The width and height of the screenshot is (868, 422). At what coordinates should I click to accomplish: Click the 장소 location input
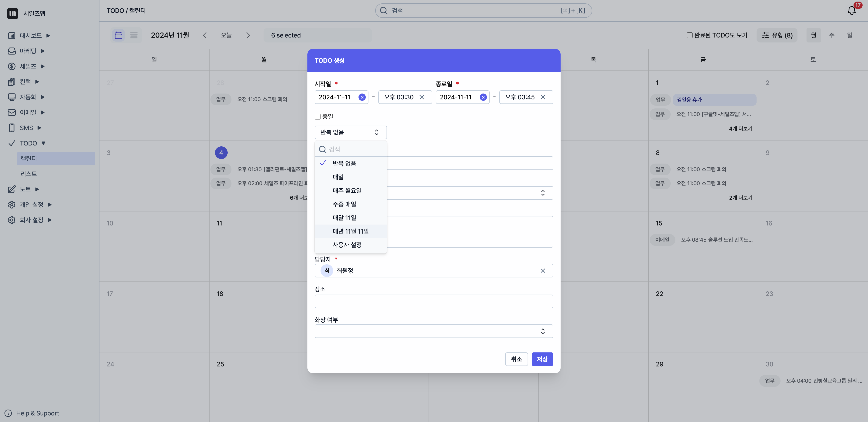pos(434,301)
